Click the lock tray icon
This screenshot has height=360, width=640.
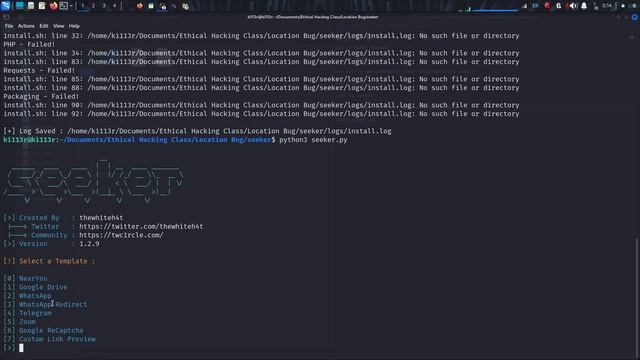click(623, 6)
